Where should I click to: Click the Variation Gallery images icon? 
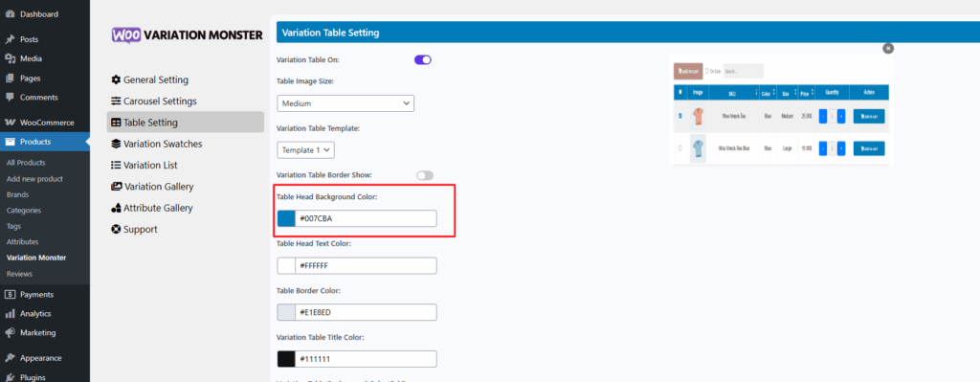click(116, 187)
